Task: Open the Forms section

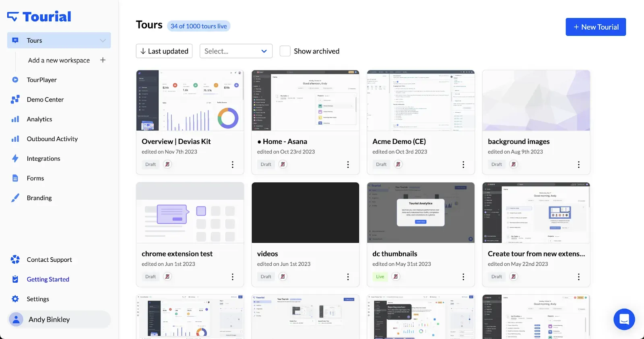Action: click(x=35, y=178)
